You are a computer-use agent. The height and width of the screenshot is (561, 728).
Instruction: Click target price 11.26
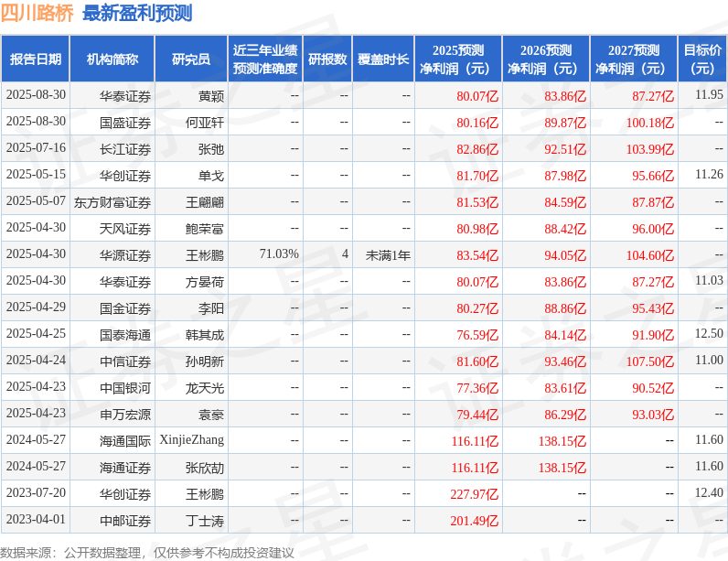709,174
